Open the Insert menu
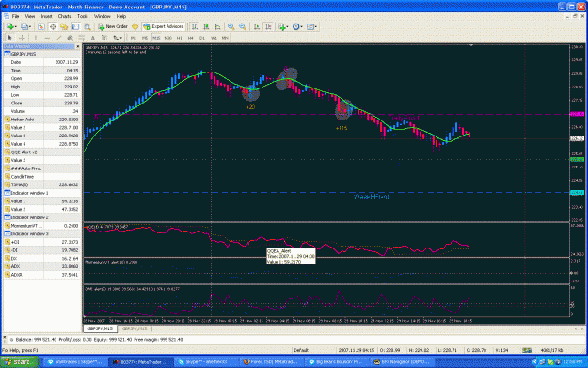This screenshot has height=368, width=588. pos(46,17)
